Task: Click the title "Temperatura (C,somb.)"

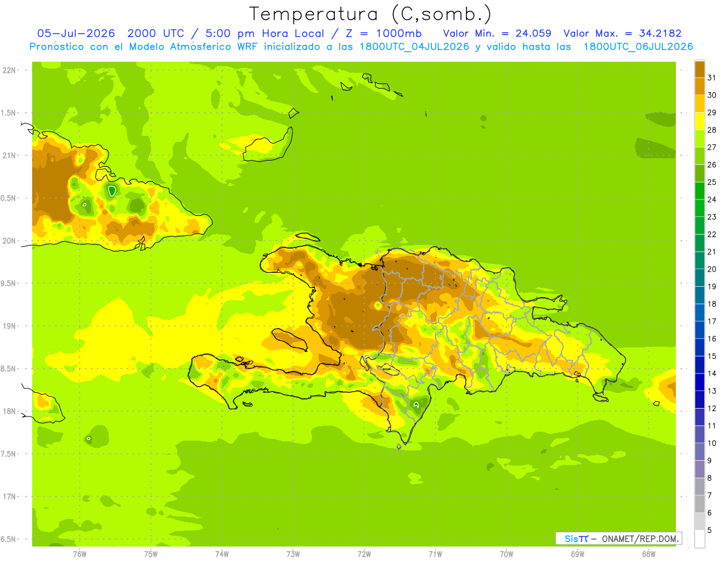Action: [371, 13]
